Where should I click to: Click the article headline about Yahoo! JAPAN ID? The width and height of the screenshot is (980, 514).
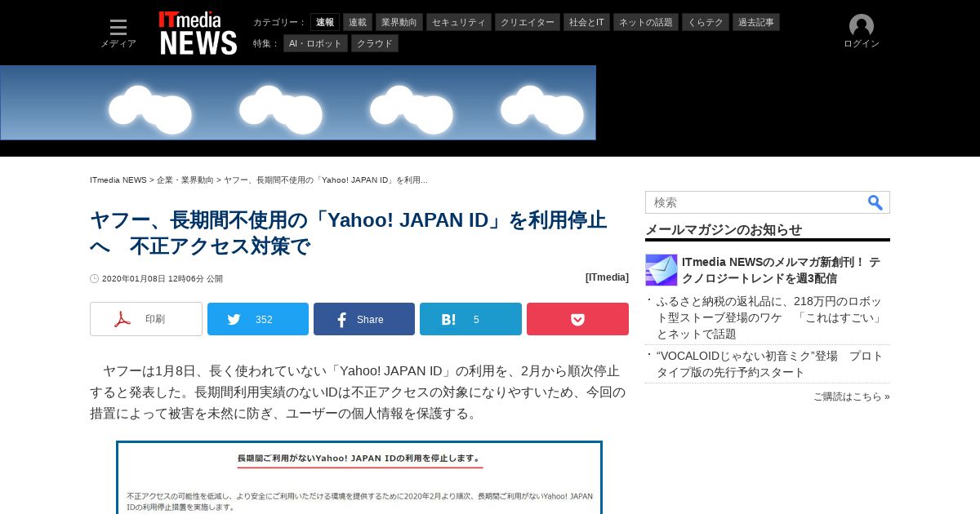(348, 233)
